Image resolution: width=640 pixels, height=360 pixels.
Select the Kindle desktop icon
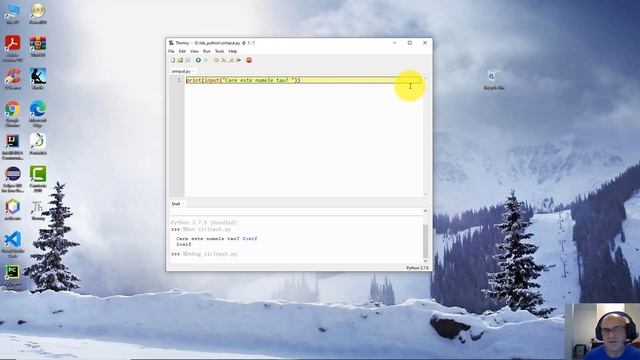click(38, 79)
